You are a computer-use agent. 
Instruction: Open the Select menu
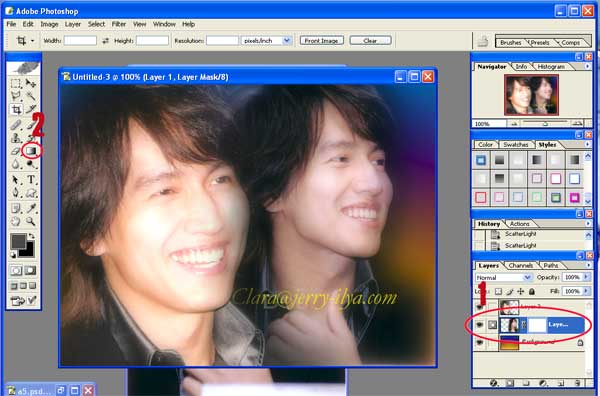96,24
